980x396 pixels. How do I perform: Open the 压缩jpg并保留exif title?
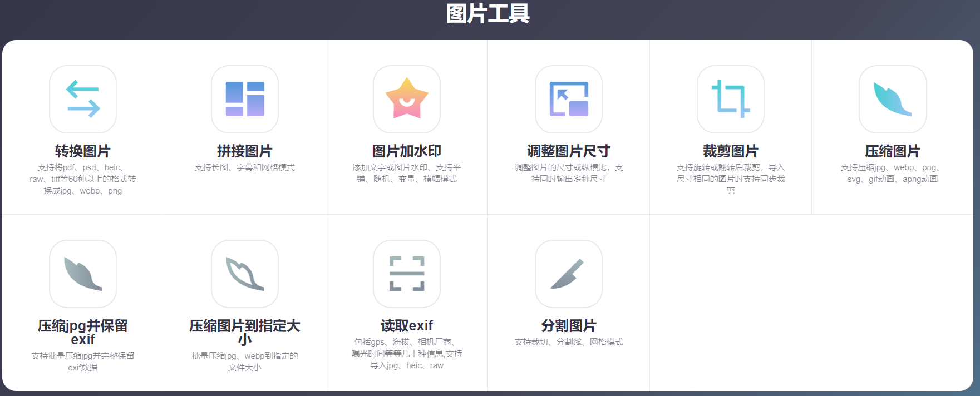83,332
